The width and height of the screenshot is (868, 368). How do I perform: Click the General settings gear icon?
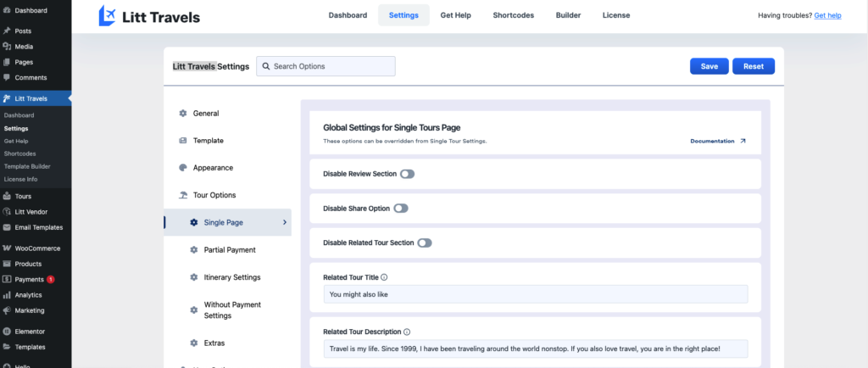pos(183,114)
